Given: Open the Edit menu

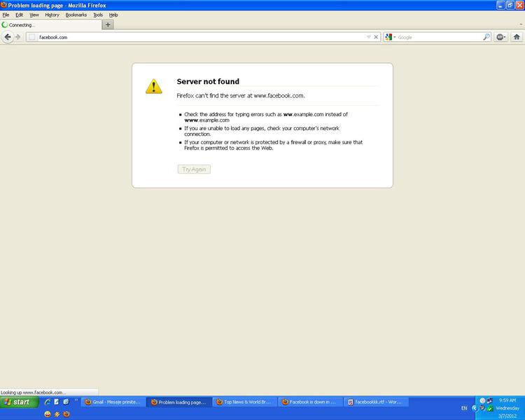Looking at the screenshot, I should coord(20,15).
